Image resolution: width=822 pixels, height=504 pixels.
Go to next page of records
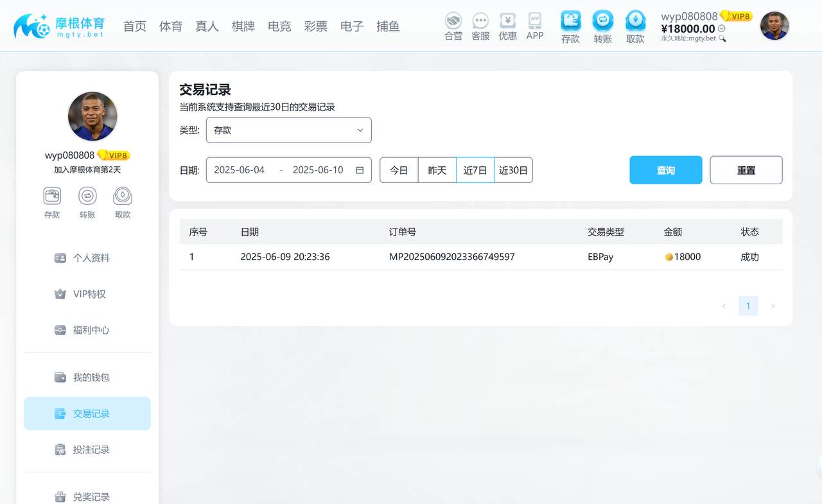pos(773,306)
